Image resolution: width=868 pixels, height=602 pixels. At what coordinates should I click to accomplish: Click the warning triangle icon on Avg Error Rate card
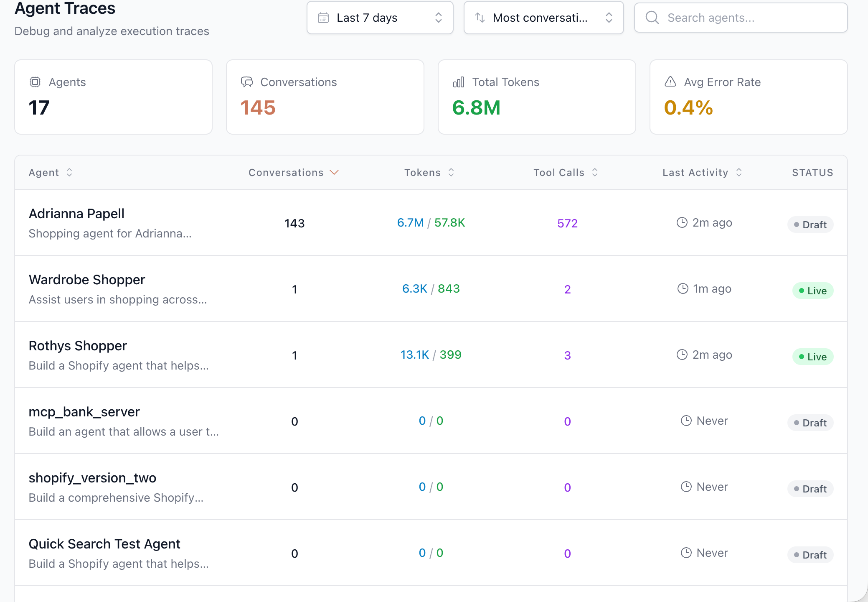tap(670, 82)
